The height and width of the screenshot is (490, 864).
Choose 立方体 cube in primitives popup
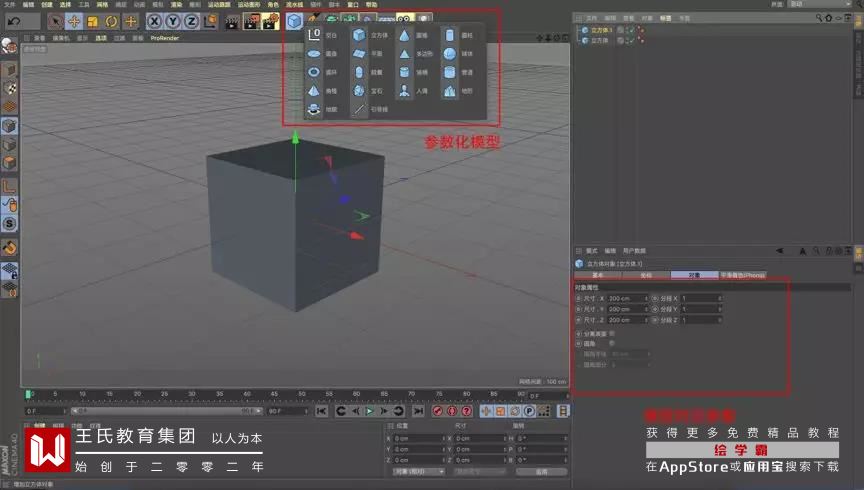[370, 35]
